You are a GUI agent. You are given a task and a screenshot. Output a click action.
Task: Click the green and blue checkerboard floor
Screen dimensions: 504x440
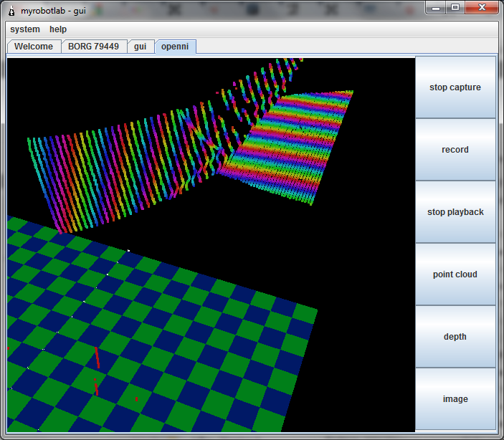(x=179, y=344)
